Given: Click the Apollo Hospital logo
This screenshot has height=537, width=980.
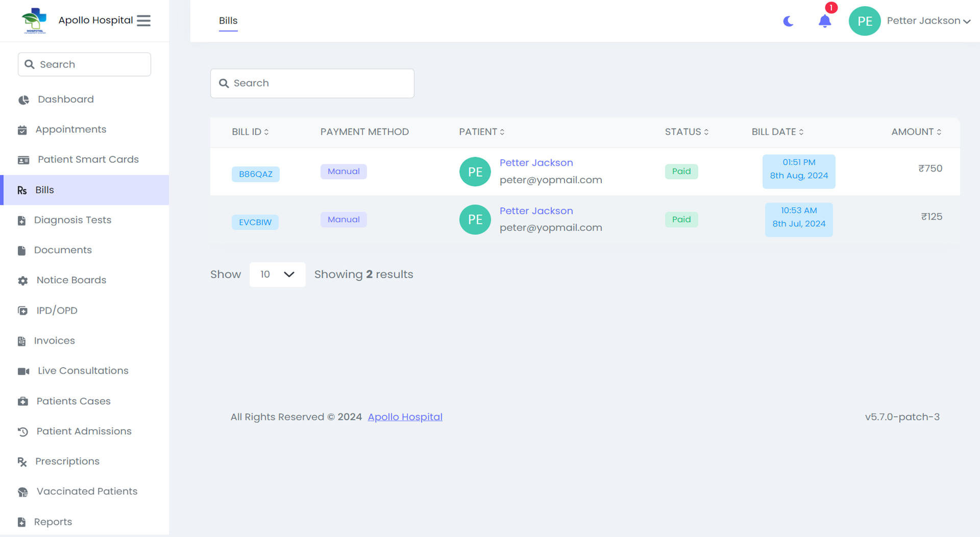Looking at the screenshot, I should coord(34,20).
